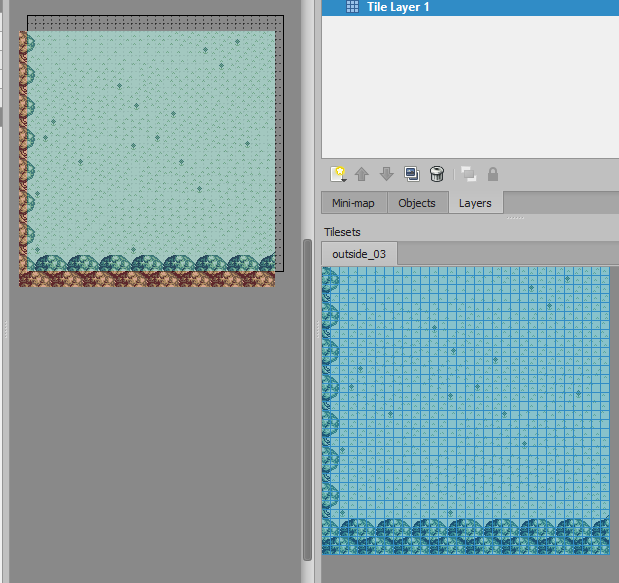The width and height of the screenshot is (619, 583).
Task: Select the outside_03 tileset tab
Action: click(359, 254)
